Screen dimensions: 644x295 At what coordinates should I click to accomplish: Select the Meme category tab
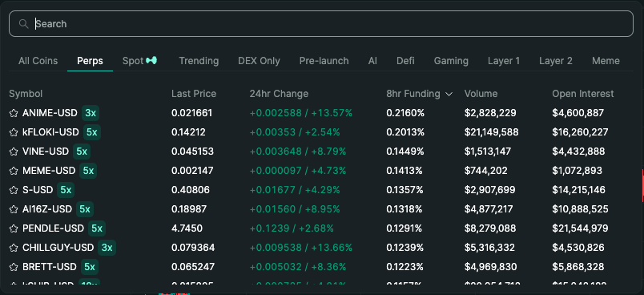606,61
